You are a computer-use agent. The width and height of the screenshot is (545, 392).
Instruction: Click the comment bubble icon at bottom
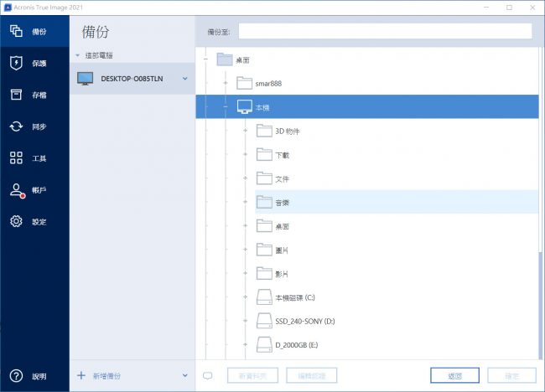(209, 375)
